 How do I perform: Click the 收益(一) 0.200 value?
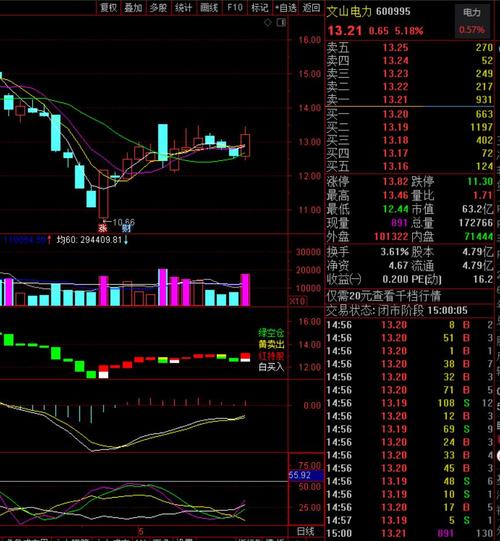tap(395, 279)
